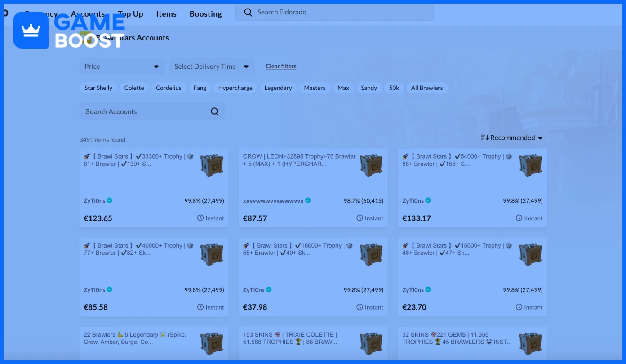Image resolution: width=626 pixels, height=364 pixels.
Task: Select the Sandy filter tag
Action: pos(369,88)
